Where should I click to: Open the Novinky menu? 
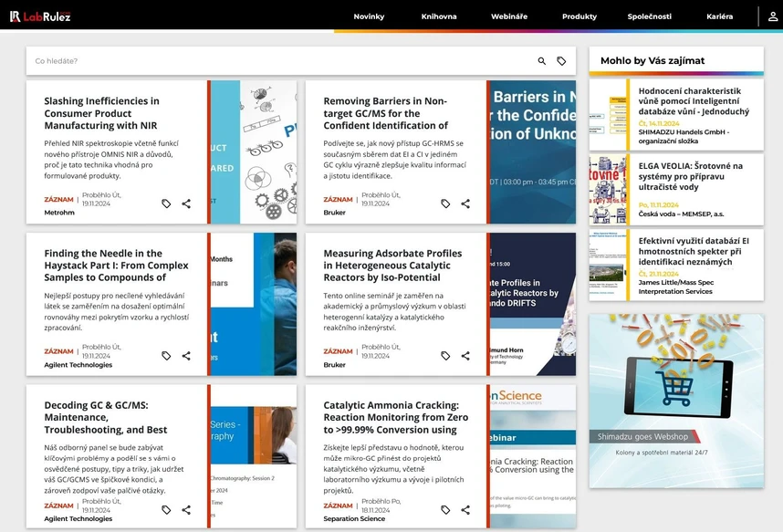click(x=369, y=16)
